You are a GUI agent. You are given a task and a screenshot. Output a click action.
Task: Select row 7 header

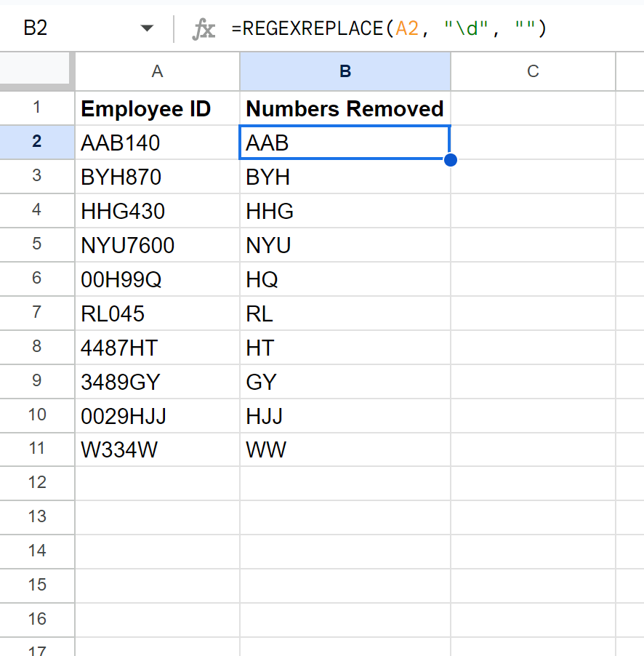(37, 313)
